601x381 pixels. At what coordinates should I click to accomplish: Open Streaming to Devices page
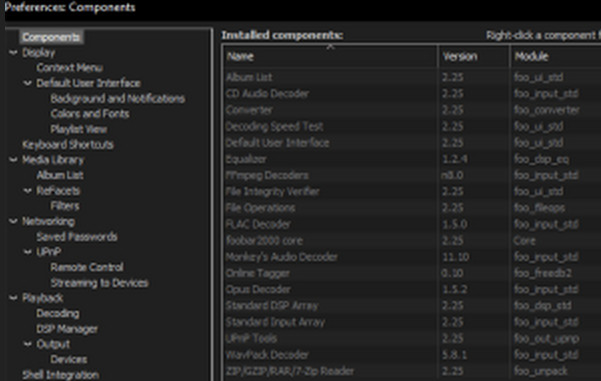point(99,282)
